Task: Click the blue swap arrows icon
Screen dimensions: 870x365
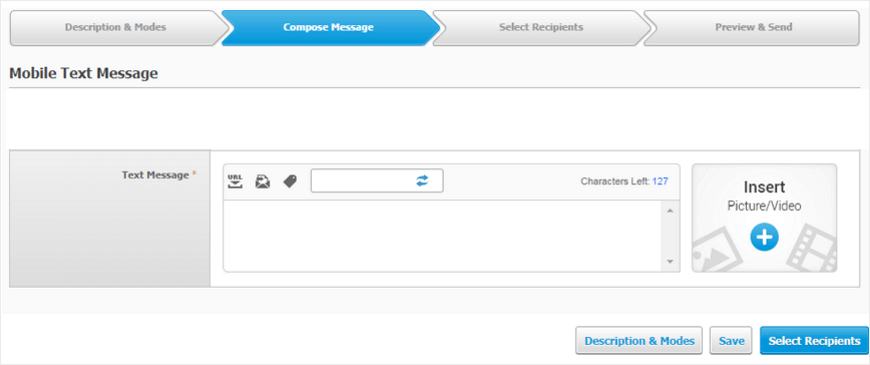Action: click(422, 181)
